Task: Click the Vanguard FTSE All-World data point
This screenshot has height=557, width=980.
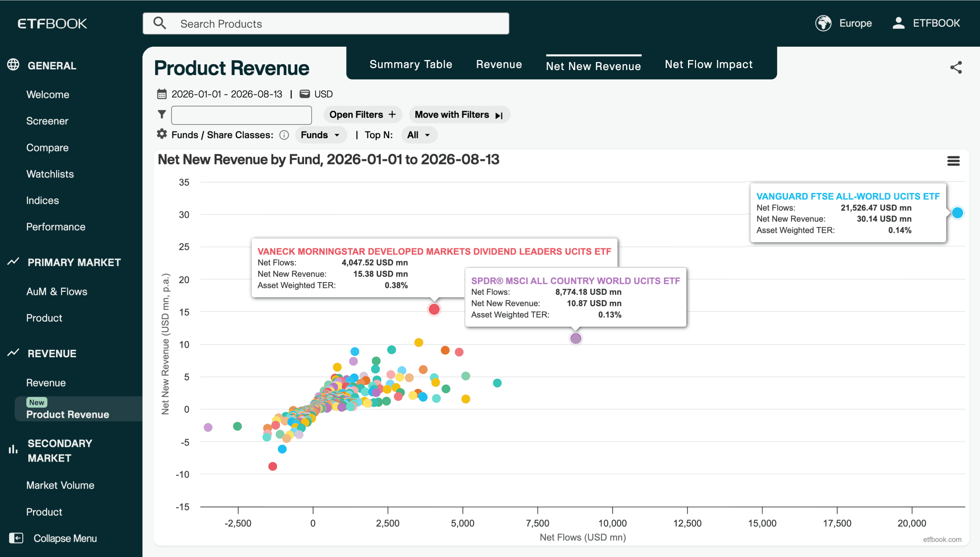Action: click(957, 213)
